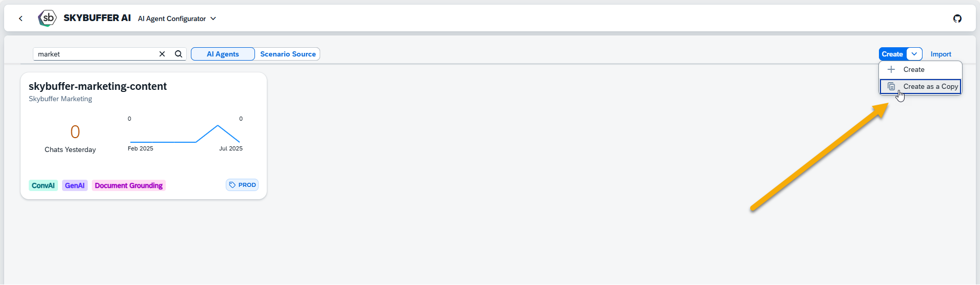Switch to AI Agents view

click(223, 54)
